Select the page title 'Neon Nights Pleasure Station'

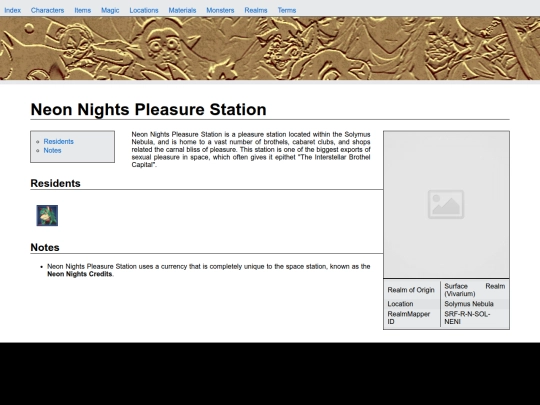148,110
